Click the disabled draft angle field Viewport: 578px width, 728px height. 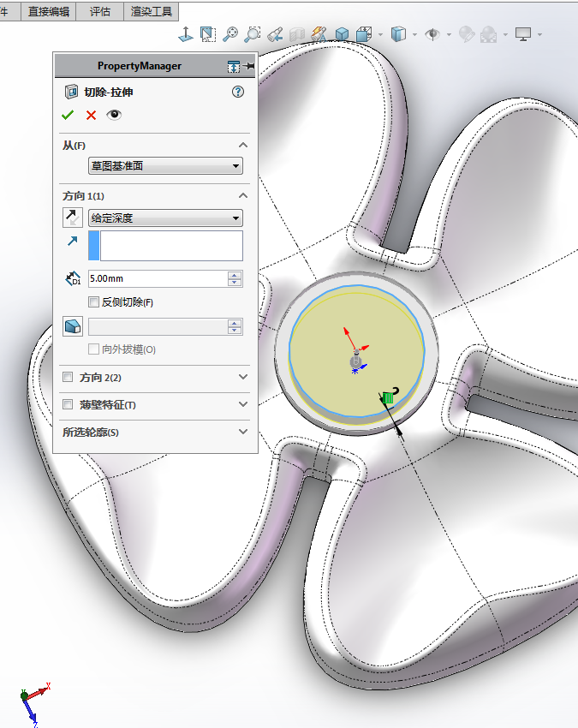pyautogui.click(x=158, y=326)
